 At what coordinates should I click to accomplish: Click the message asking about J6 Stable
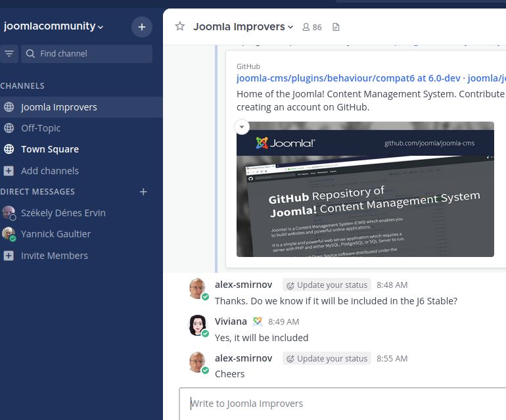pos(336,301)
